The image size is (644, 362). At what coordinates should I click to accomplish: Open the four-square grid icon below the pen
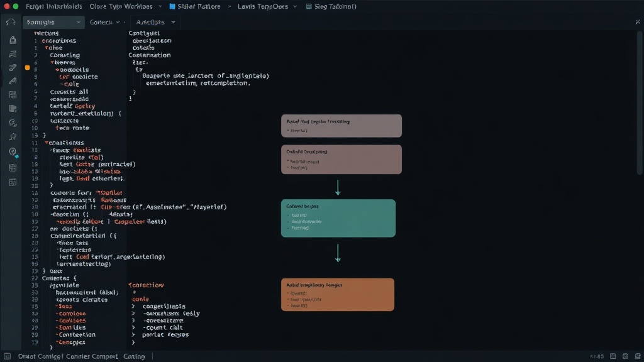[x=13, y=95]
